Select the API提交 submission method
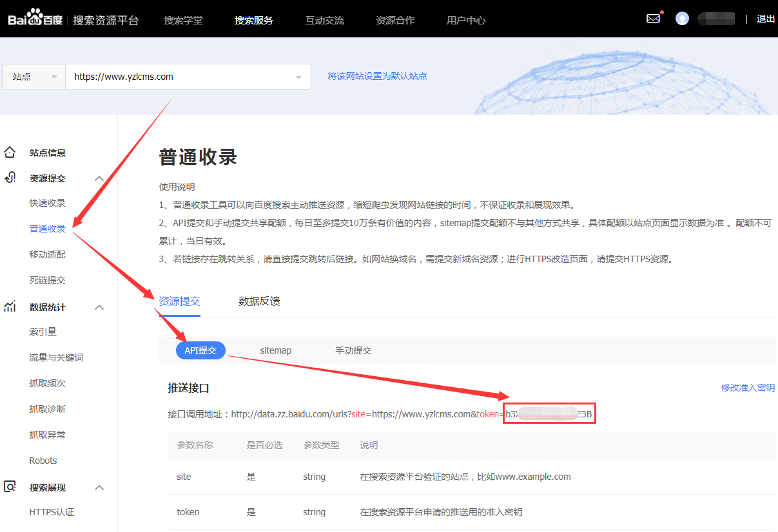The width and height of the screenshot is (778, 532). pos(200,350)
